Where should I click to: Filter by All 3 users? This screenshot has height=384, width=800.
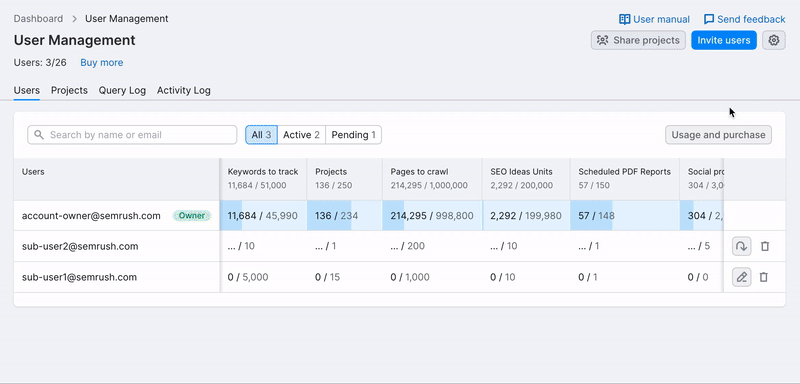point(261,135)
